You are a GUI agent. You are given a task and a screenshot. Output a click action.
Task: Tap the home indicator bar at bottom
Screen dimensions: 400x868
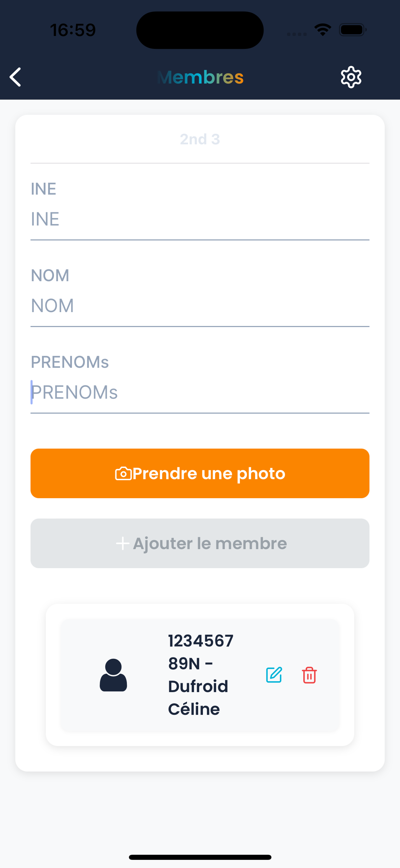tap(200, 857)
